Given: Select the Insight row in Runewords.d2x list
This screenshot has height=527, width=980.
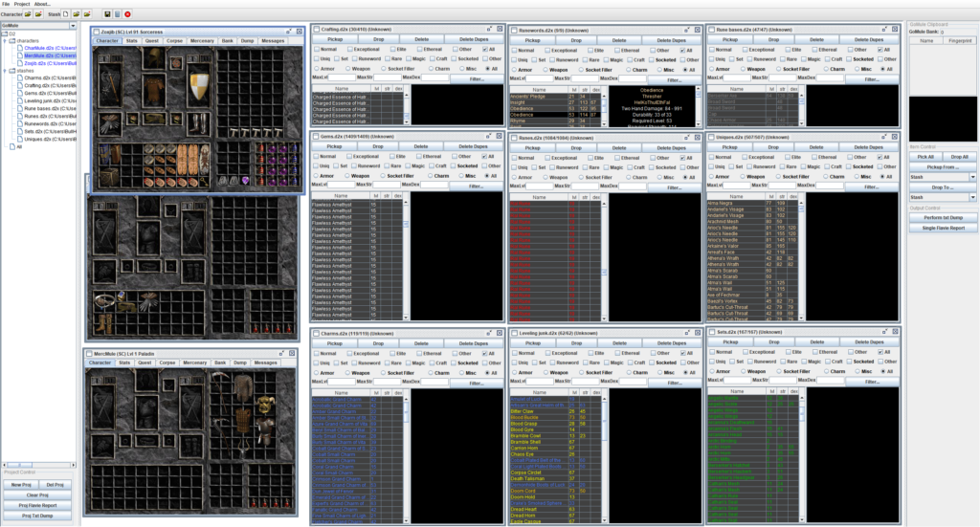Looking at the screenshot, I should pos(556,102).
